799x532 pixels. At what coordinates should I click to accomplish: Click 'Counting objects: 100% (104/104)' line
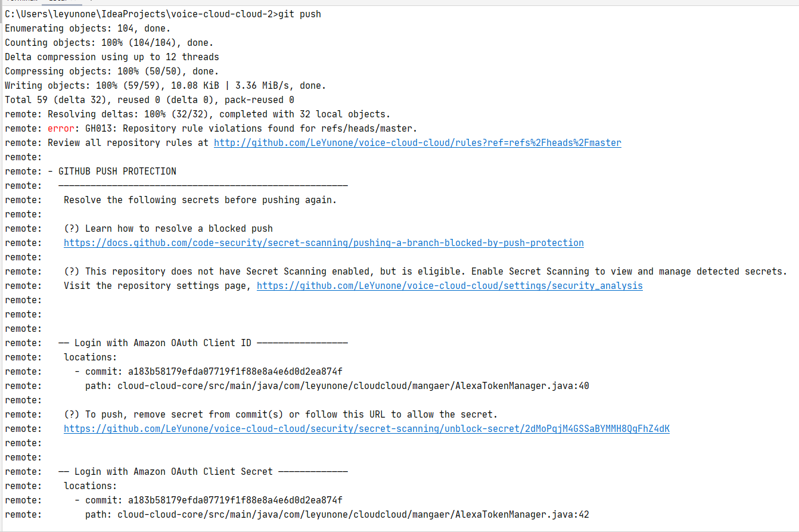point(109,43)
